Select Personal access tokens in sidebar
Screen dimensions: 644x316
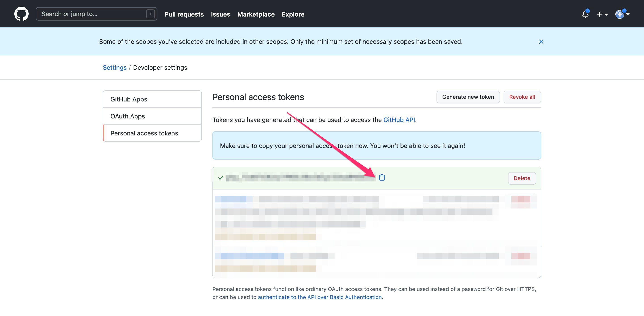[x=152, y=133]
